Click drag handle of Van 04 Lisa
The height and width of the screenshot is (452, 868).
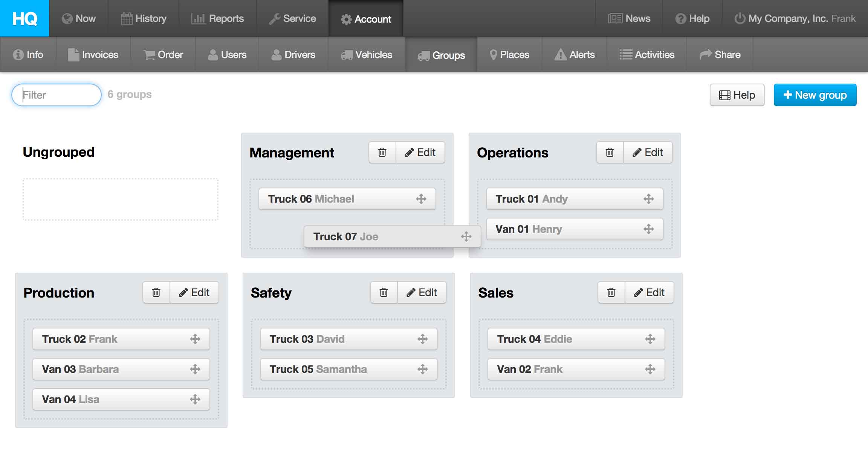click(x=195, y=399)
